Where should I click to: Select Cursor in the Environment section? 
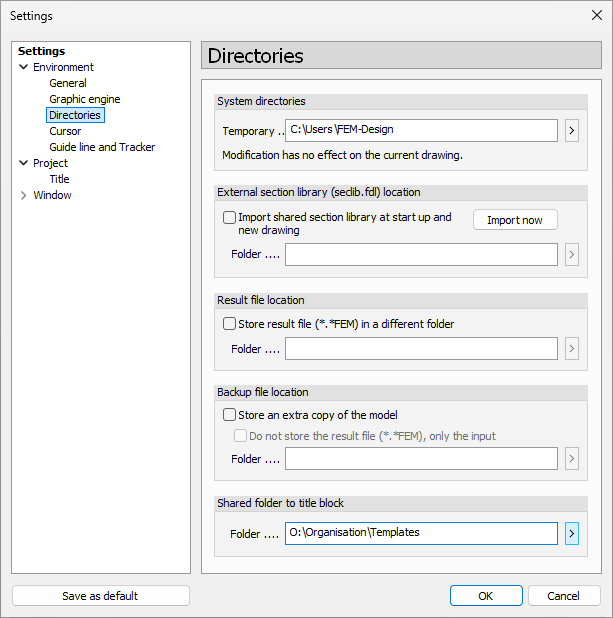(65, 131)
